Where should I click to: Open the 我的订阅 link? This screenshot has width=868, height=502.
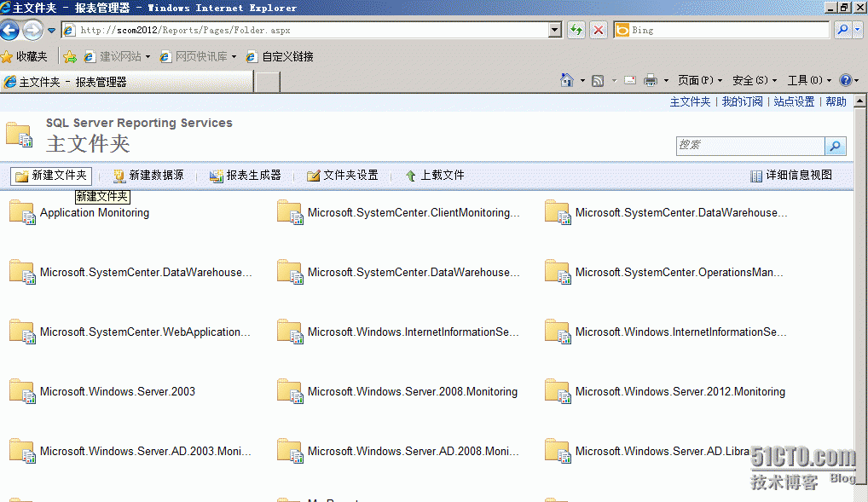point(742,101)
